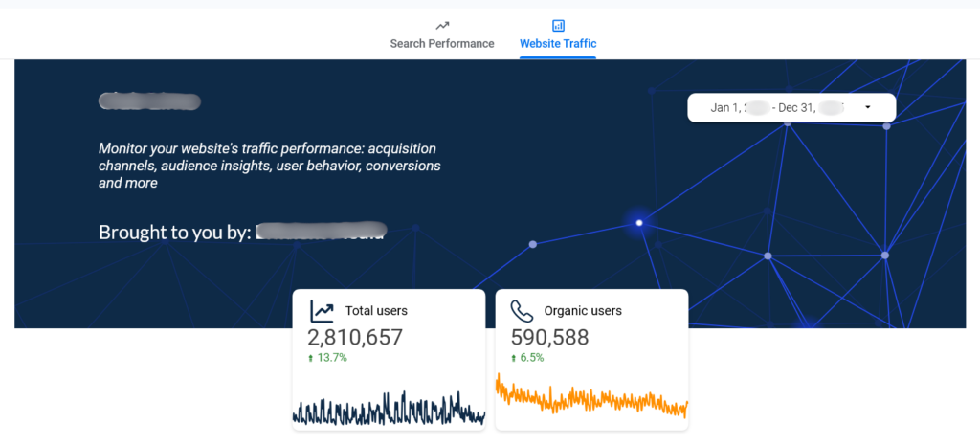
Task: Click the 'Monitor your website's traffic performance' description
Action: 270,166
